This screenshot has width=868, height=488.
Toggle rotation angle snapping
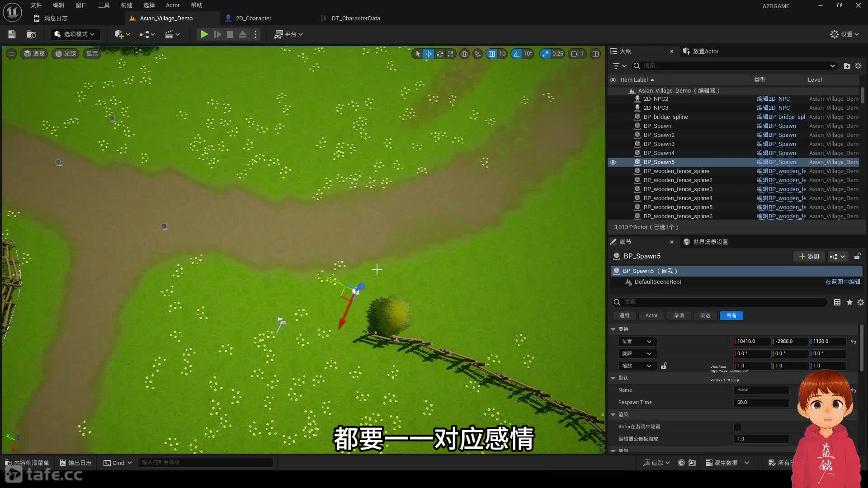pyautogui.click(x=516, y=54)
